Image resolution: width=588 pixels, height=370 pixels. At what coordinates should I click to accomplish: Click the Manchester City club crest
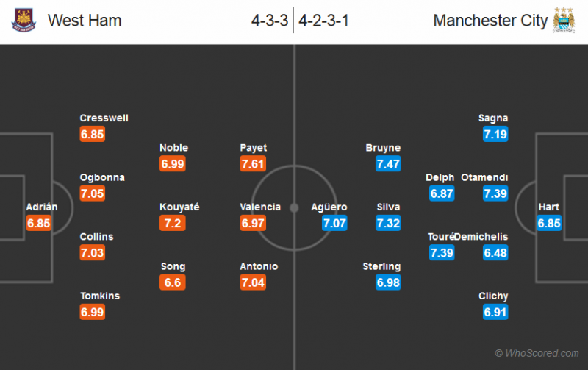click(563, 20)
